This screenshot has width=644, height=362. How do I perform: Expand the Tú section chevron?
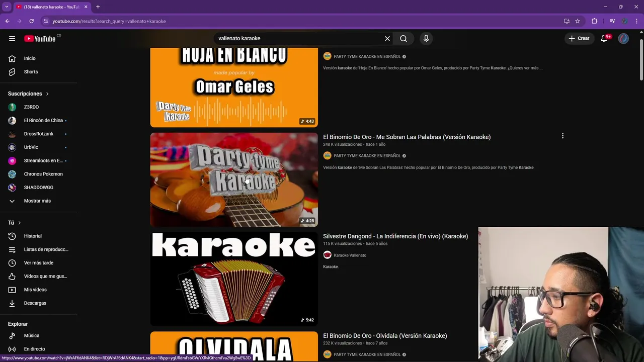pos(20,223)
